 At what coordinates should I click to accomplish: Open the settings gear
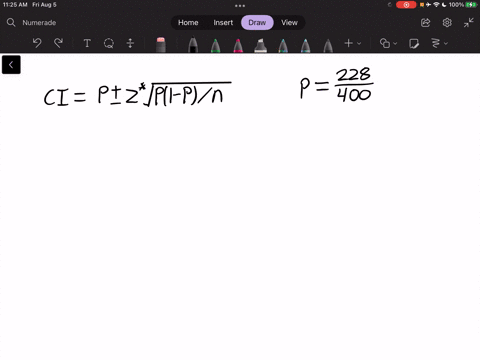coord(447,23)
